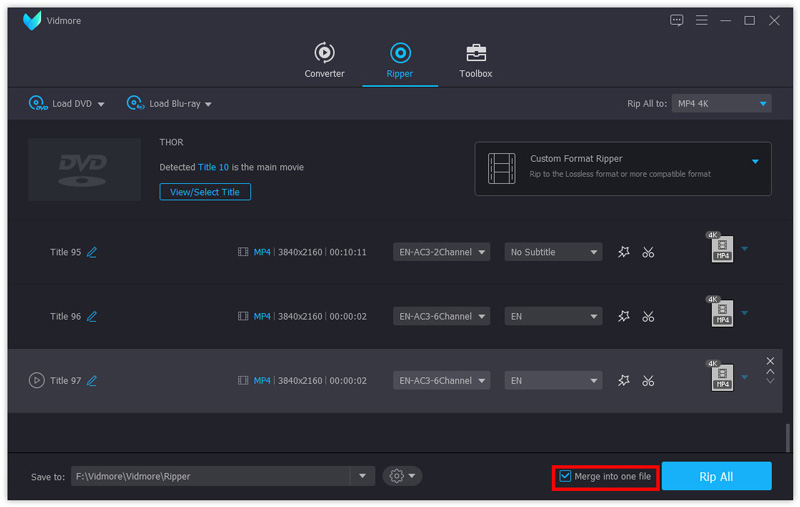The height and width of the screenshot is (507, 800).
Task: Play the Title 97 preview
Action: (37, 381)
